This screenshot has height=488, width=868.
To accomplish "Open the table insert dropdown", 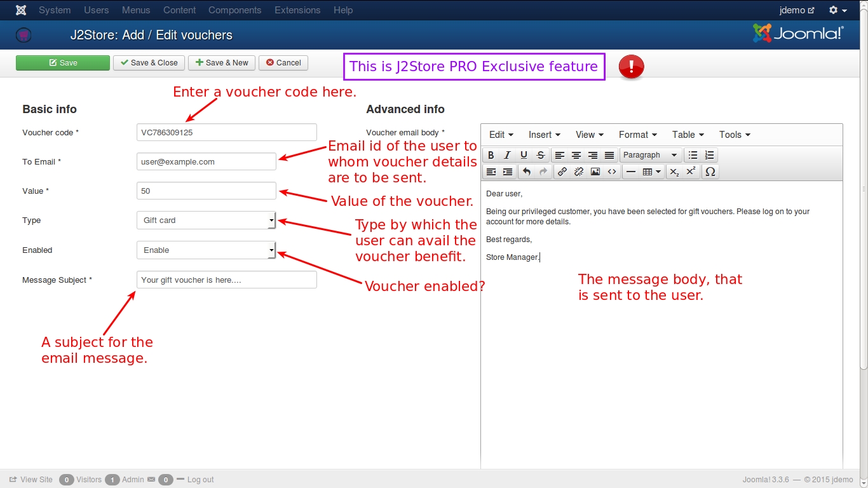I will click(651, 172).
